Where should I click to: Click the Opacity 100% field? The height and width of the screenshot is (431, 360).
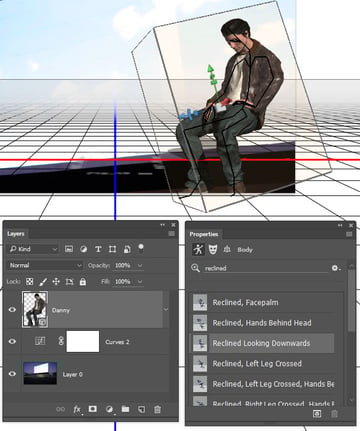(123, 265)
